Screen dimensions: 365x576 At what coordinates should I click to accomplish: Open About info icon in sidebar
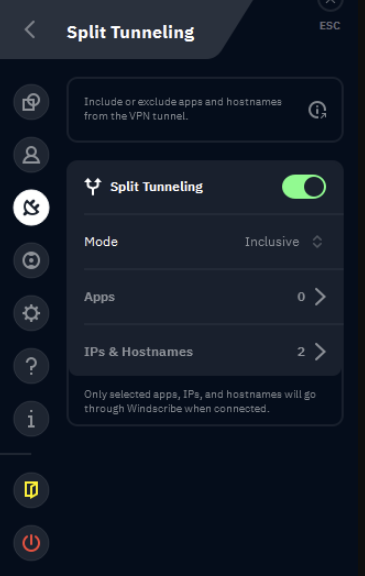pos(31,419)
